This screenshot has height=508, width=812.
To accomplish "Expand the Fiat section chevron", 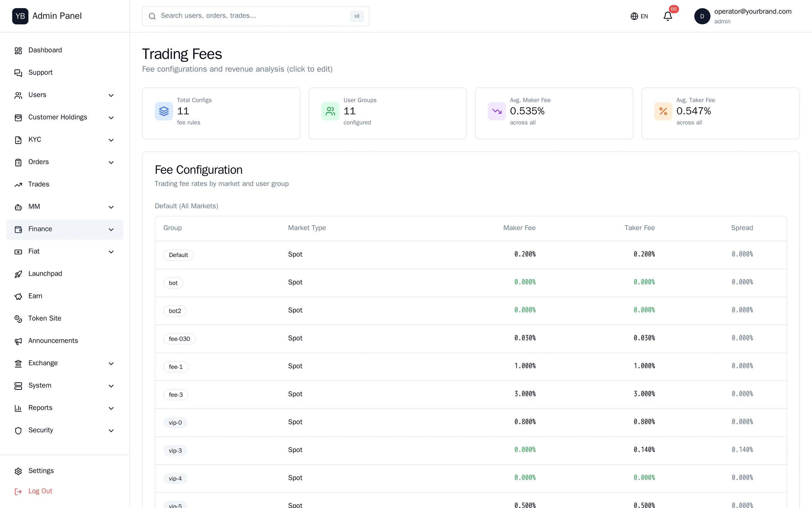I will tap(111, 252).
